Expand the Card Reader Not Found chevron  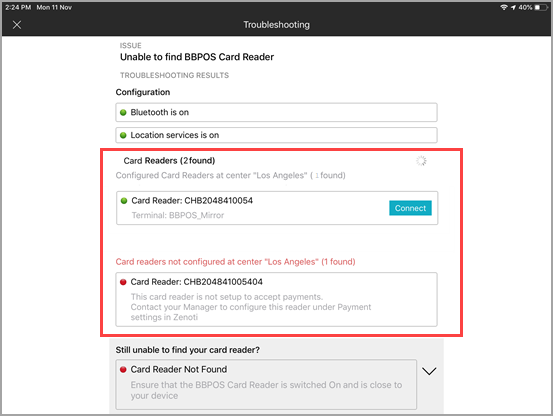[x=429, y=371]
